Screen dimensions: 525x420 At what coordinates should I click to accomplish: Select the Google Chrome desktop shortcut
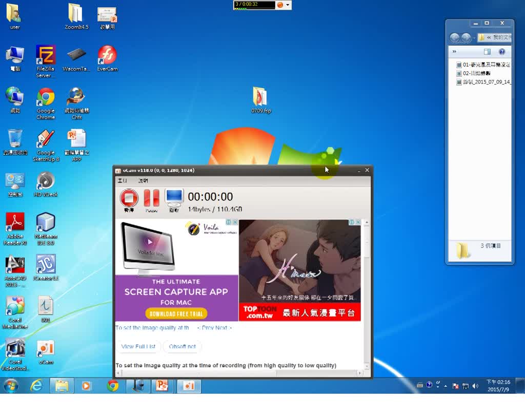point(46,103)
